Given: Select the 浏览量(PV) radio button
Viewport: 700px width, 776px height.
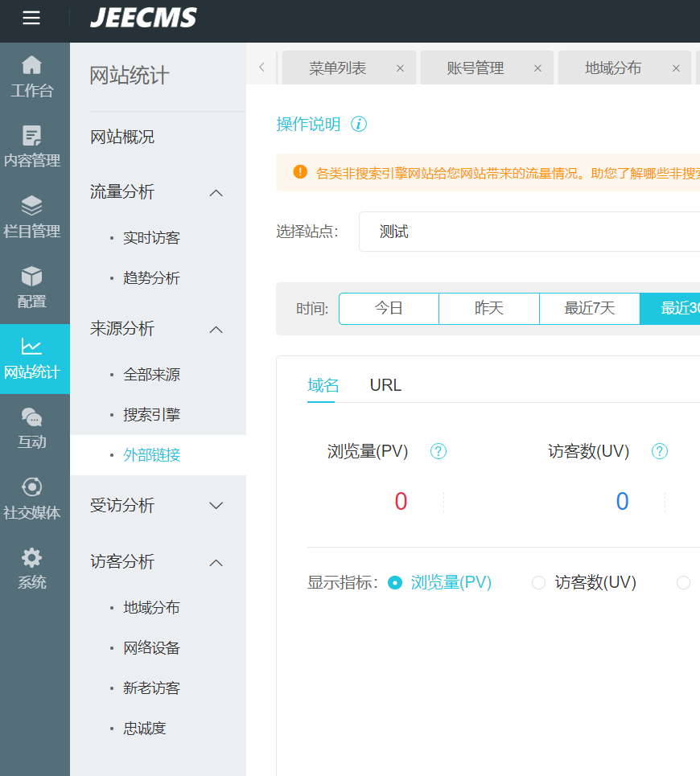Looking at the screenshot, I should point(395,583).
